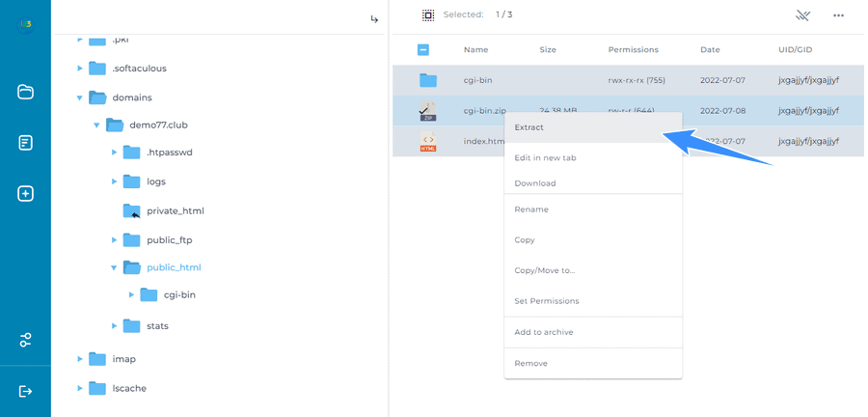The image size is (868, 417).
Task: Choose Extract from the context menu
Action: coord(593,127)
